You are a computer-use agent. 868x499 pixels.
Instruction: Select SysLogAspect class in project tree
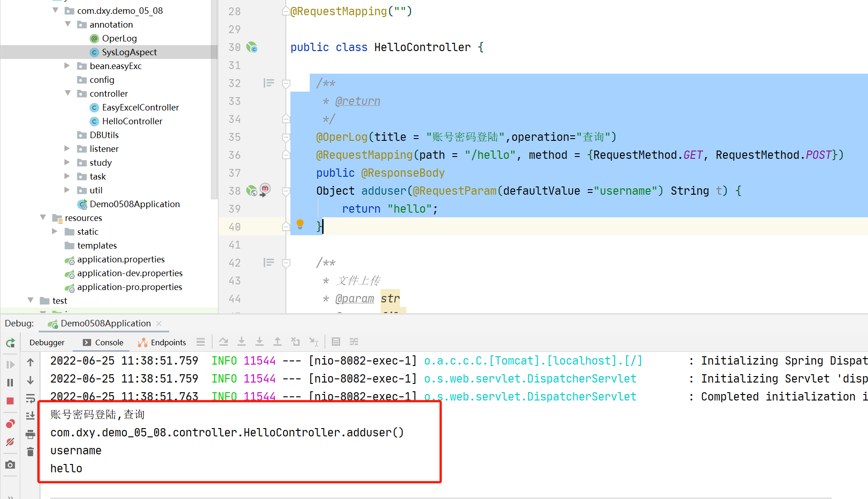(x=123, y=52)
